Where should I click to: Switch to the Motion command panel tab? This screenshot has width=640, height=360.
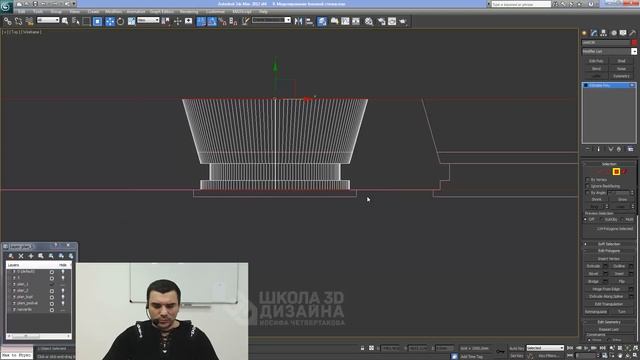[x=613, y=33]
